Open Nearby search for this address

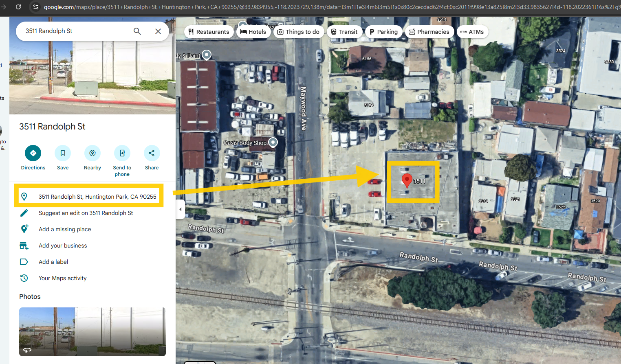(92, 153)
